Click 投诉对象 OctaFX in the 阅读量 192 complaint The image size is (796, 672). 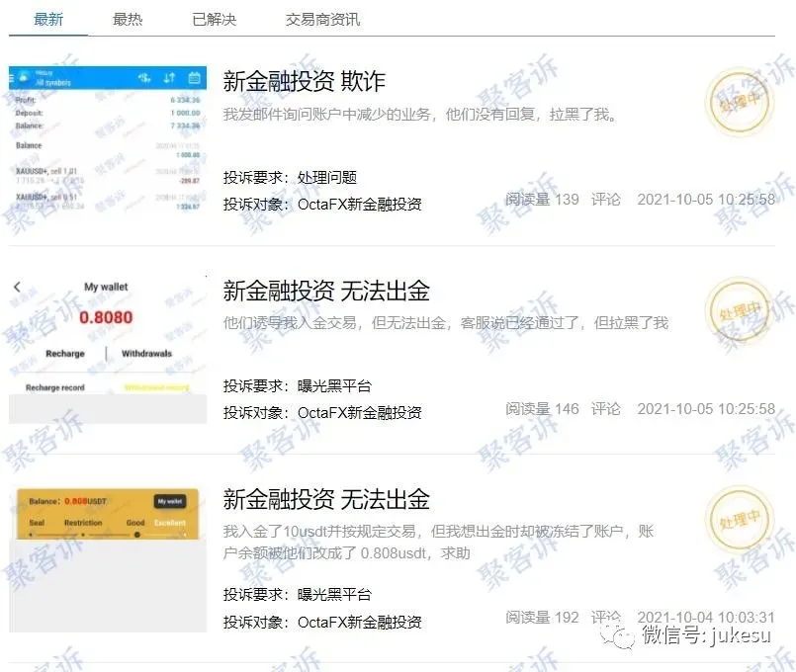click(322, 622)
